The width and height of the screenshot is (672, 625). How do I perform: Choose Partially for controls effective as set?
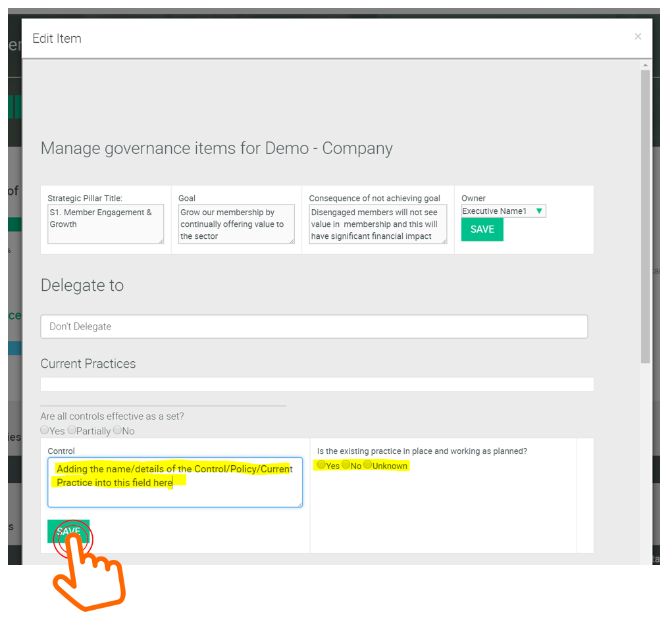click(x=72, y=430)
